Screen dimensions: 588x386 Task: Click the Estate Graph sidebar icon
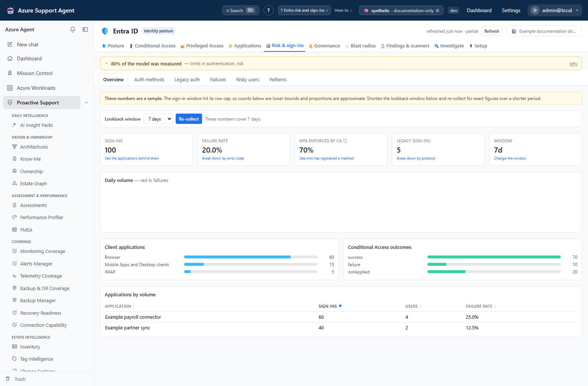coord(15,183)
